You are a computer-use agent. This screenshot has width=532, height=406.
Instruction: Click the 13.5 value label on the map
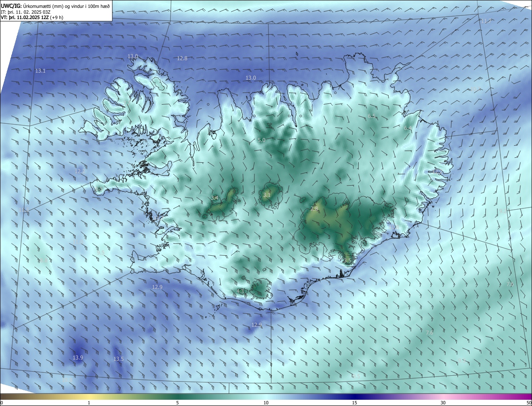point(118,359)
